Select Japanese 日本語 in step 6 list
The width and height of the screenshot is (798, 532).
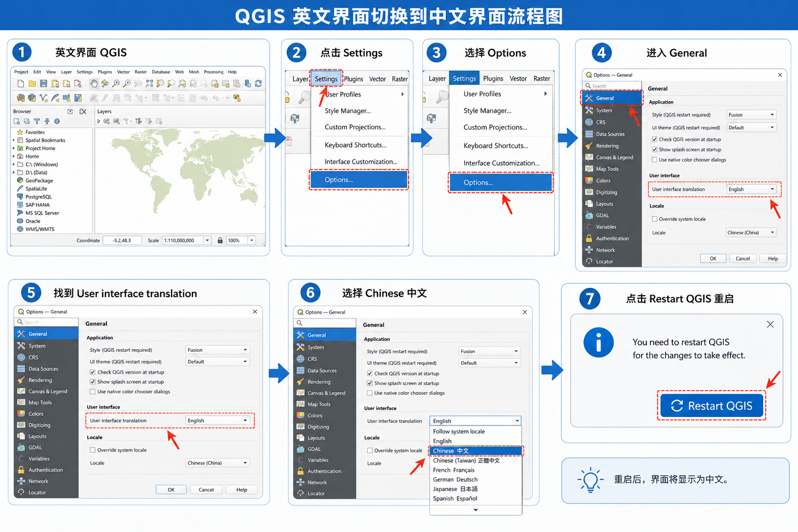475,489
